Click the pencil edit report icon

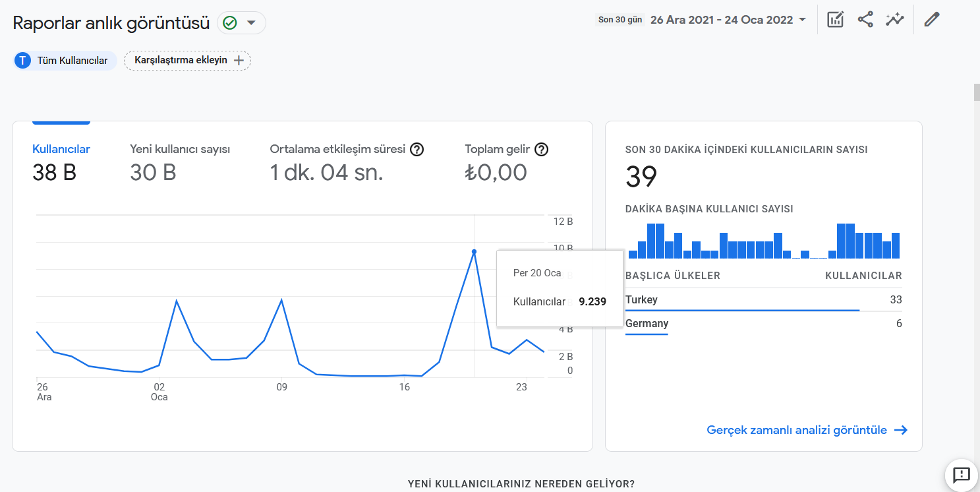click(x=931, y=20)
